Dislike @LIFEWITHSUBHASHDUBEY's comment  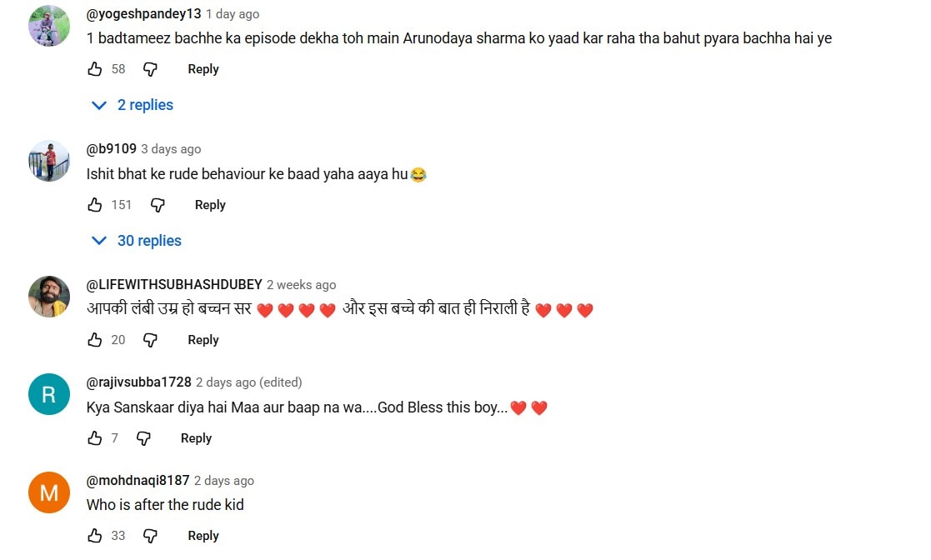(150, 340)
